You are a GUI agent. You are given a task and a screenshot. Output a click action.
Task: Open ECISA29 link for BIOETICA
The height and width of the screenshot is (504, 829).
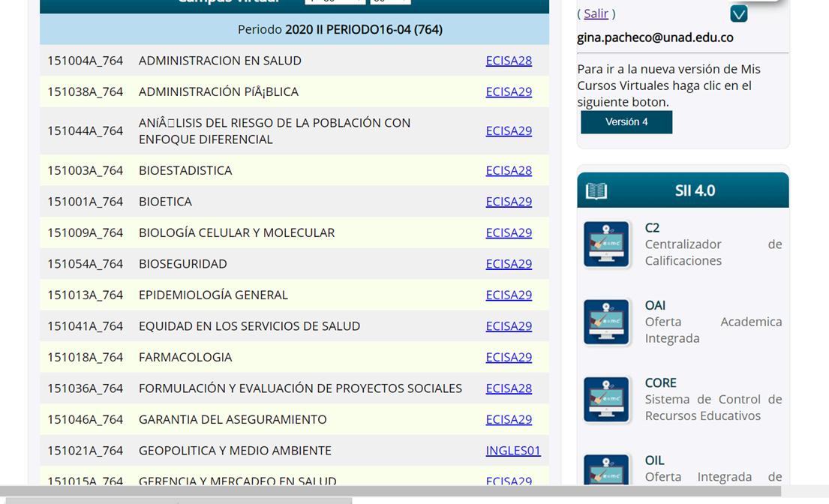pyautogui.click(x=509, y=202)
